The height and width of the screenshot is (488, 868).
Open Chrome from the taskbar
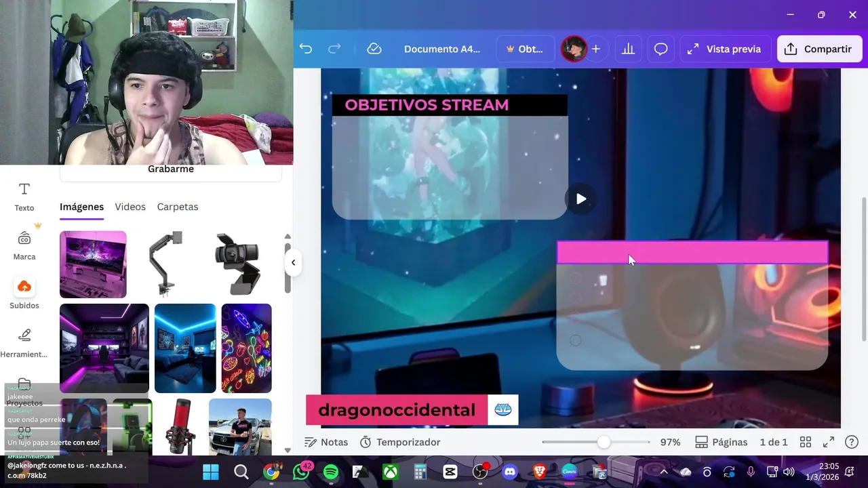click(271, 472)
